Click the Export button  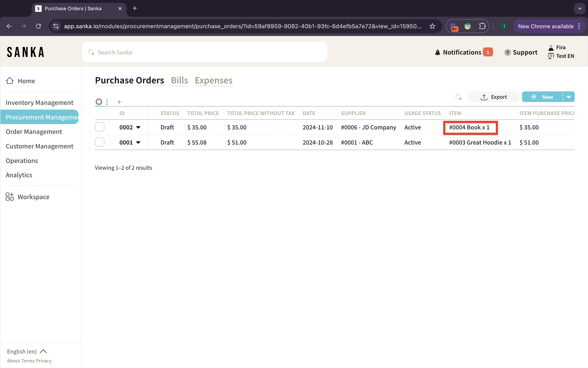point(493,97)
